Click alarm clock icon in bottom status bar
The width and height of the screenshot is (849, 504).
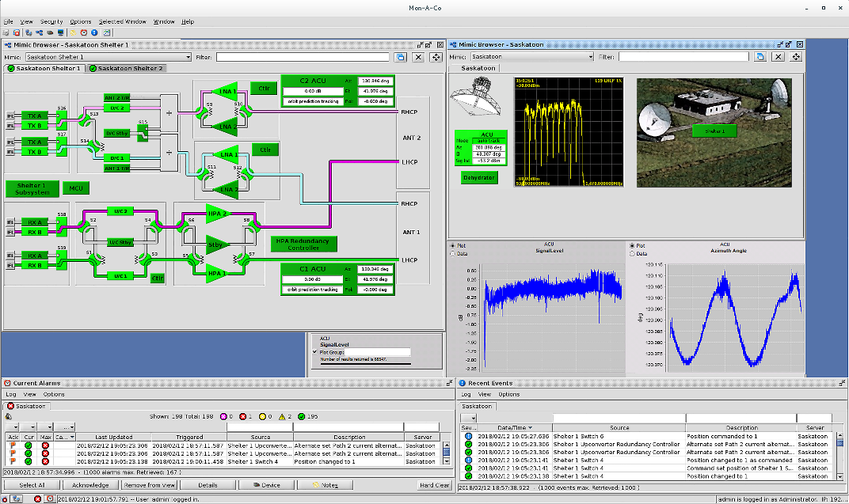point(49,498)
